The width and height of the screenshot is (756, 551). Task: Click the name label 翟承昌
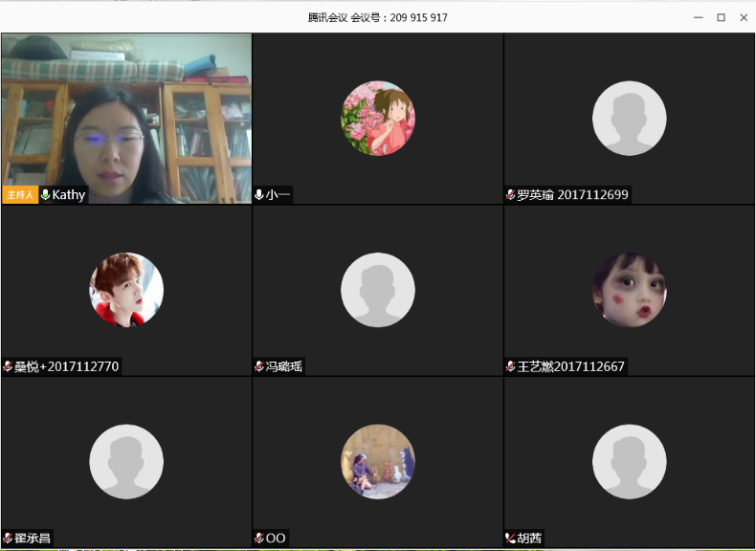[33, 538]
